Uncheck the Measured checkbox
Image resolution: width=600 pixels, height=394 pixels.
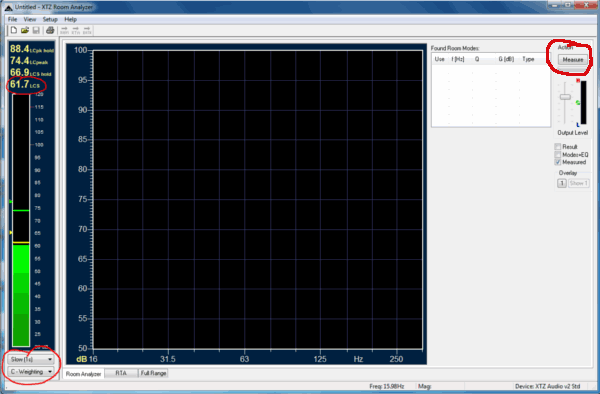click(558, 162)
